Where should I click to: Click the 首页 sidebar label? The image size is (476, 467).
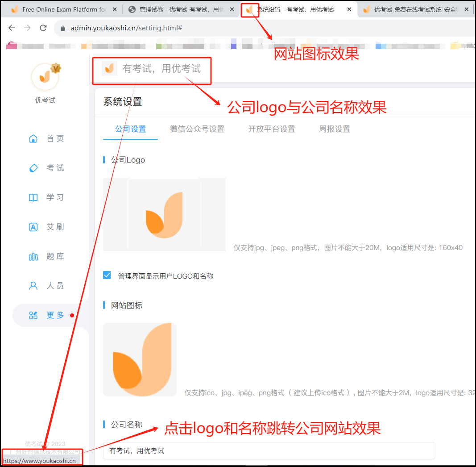click(x=55, y=138)
